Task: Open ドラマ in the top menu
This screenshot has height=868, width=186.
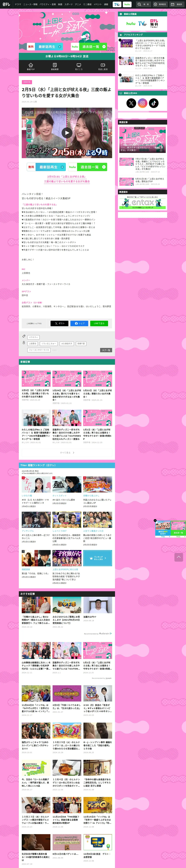Action: 18,4
